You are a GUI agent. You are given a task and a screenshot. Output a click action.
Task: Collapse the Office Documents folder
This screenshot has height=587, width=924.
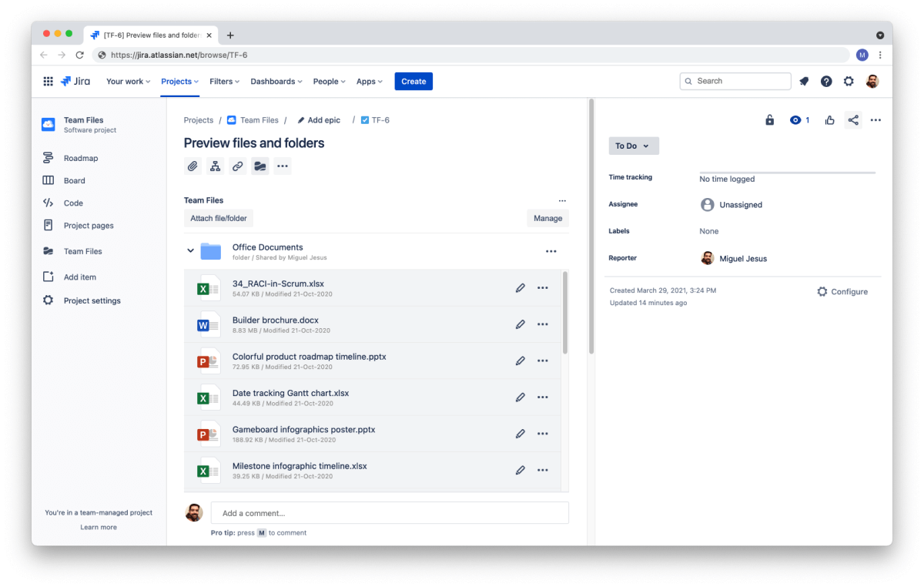tap(191, 251)
